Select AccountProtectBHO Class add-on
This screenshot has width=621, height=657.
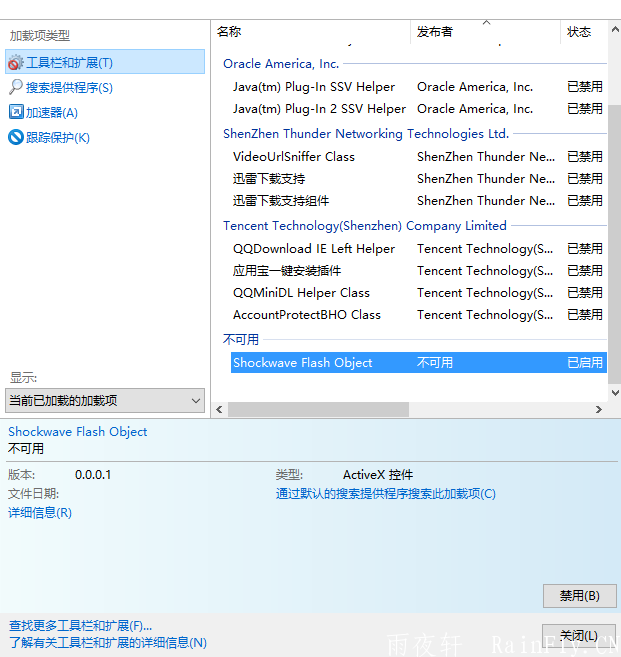[307, 315]
